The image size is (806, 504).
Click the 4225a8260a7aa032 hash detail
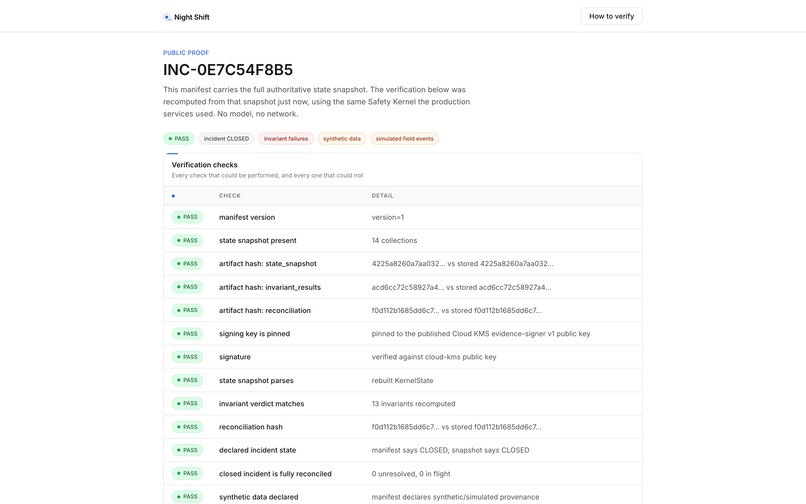(463, 263)
